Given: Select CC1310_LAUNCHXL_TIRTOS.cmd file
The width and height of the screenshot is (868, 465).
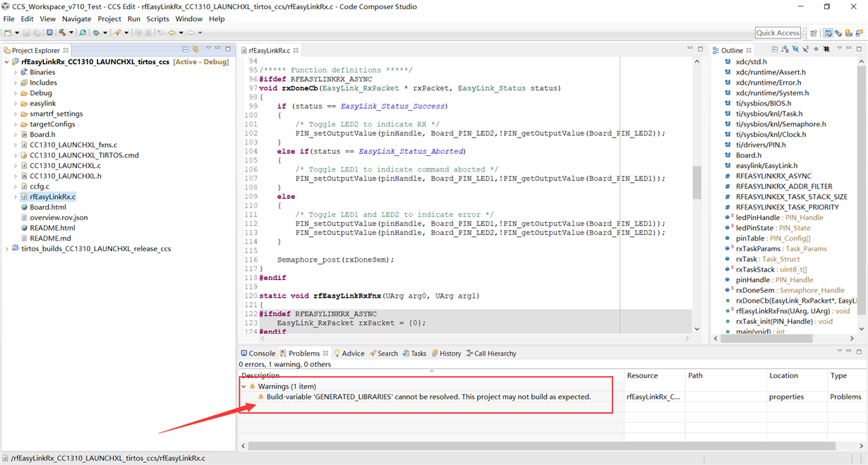Looking at the screenshot, I should click(84, 155).
